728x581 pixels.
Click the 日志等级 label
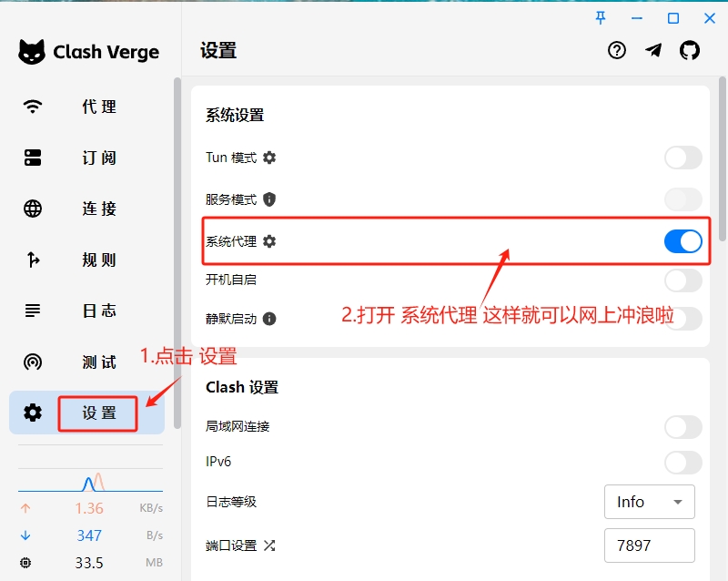coord(231,502)
